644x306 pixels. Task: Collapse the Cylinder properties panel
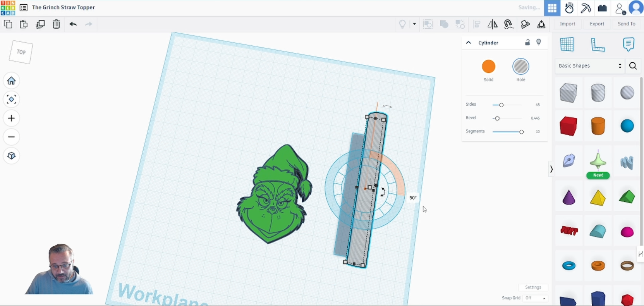tap(469, 43)
